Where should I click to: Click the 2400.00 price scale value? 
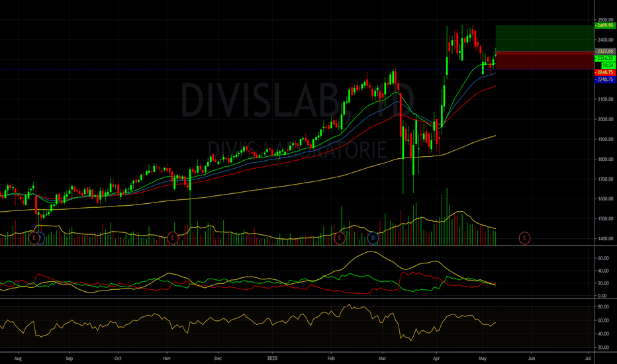(x=606, y=40)
